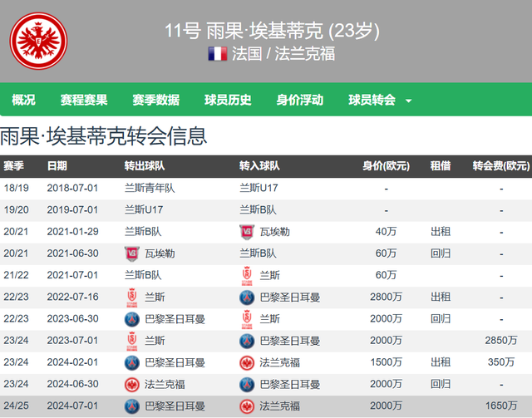Click PSG logo in the 2023-06-30 row

[131, 319]
